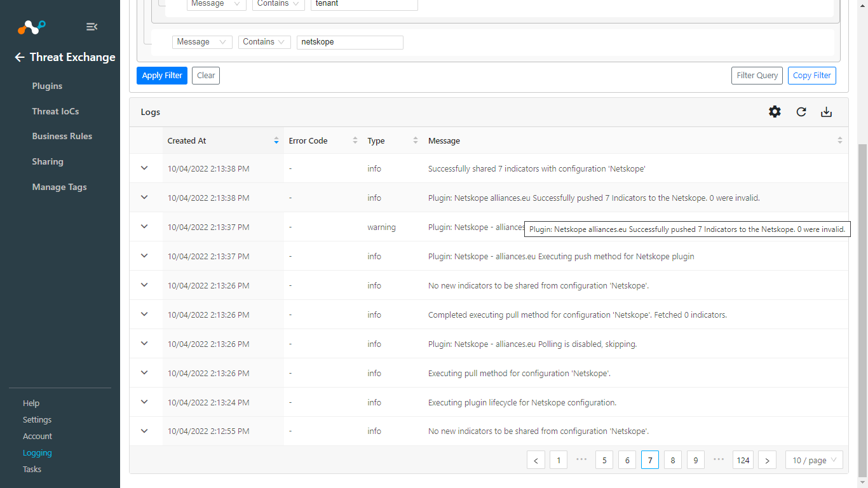Click Clear filter button

(x=206, y=76)
